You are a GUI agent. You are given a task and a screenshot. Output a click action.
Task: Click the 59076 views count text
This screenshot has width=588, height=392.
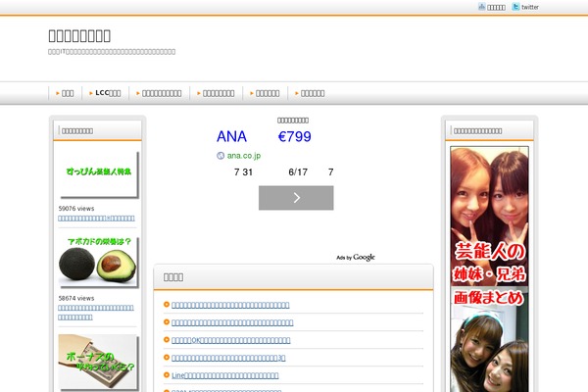pos(76,209)
